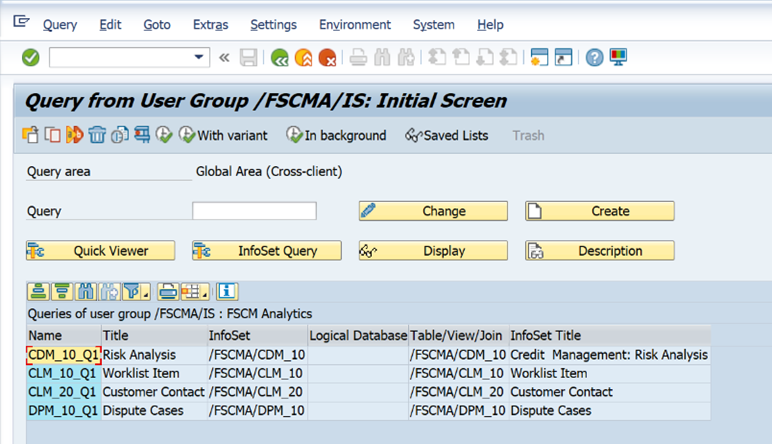Click the Execute clock icon without label
Image resolution: width=772 pixels, height=444 pixels.
pyautogui.click(x=164, y=135)
